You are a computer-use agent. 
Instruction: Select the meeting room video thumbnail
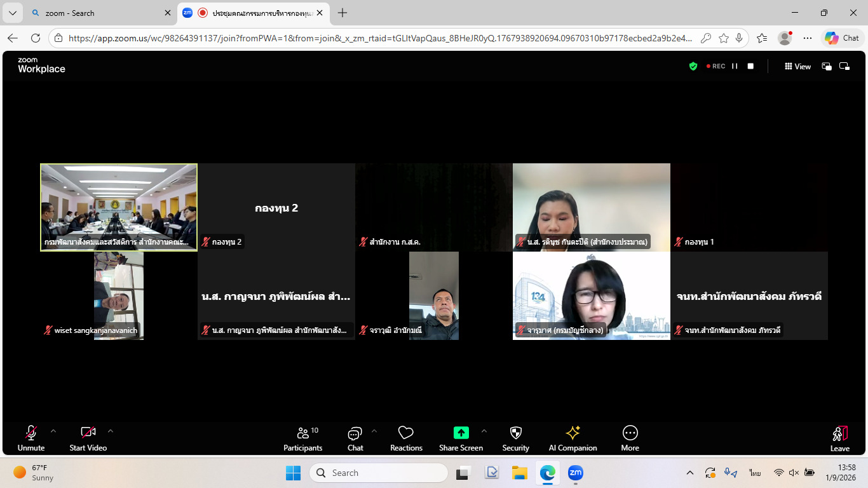click(x=119, y=207)
